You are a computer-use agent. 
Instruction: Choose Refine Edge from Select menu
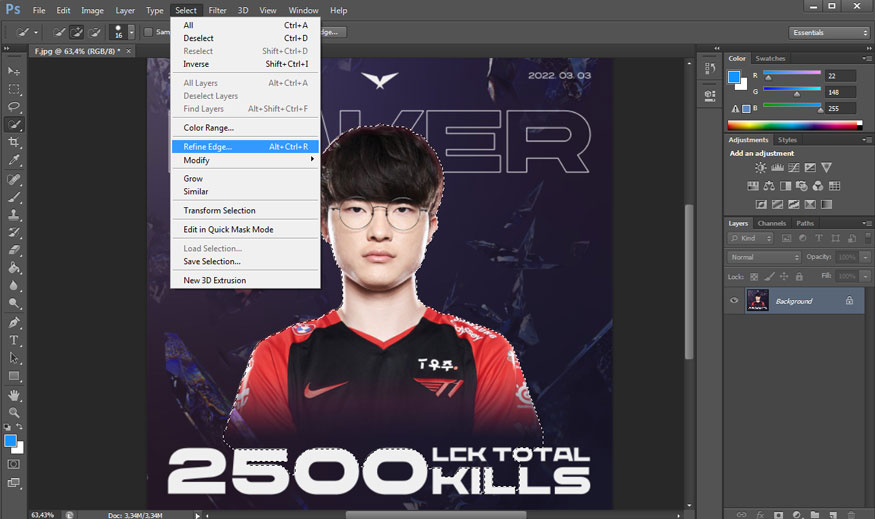coord(246,147)
